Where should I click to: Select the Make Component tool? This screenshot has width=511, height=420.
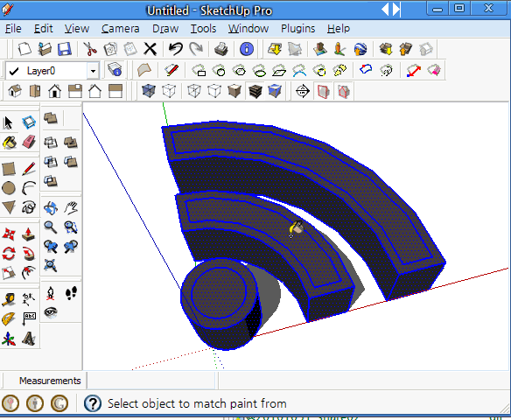coord(29,122)
